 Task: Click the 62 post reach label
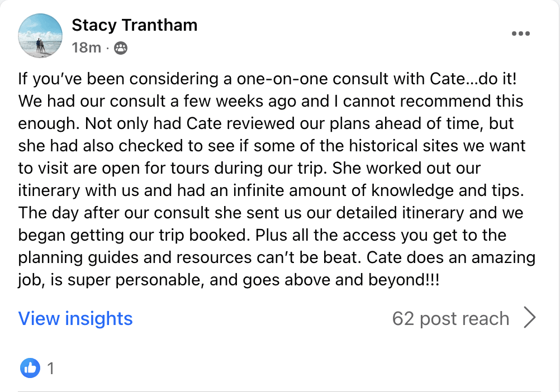450,318
